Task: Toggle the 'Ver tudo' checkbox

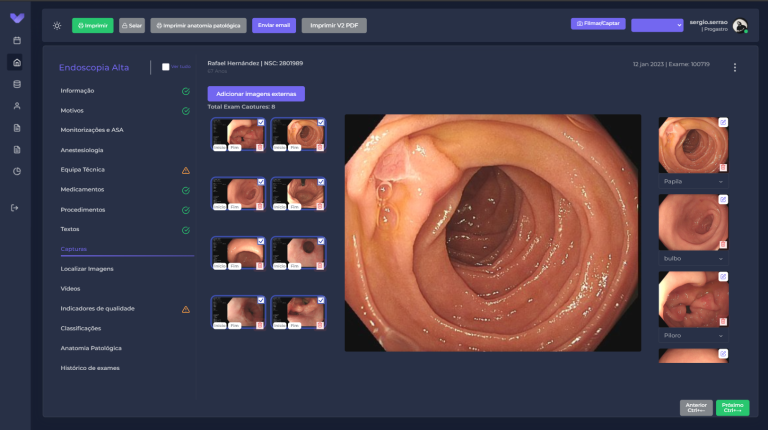Action: pos(166,67)
